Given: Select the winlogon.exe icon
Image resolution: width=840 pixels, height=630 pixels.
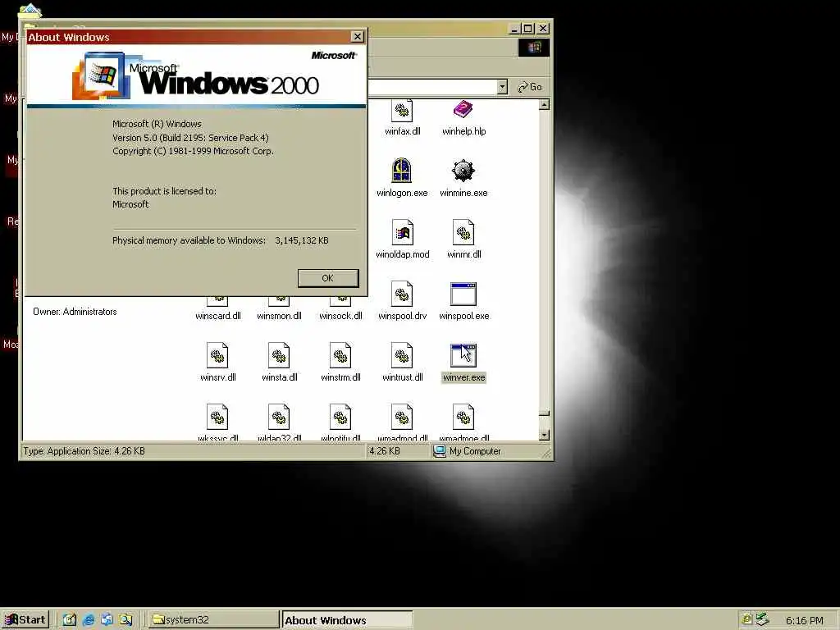Looking at the screenshot, I should click(402, 171).
